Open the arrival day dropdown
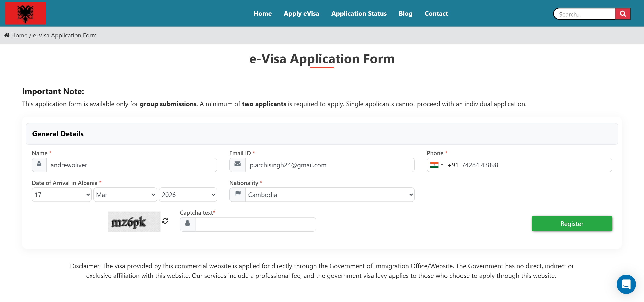This screenshot has height=302, width=644. point(62,194)
